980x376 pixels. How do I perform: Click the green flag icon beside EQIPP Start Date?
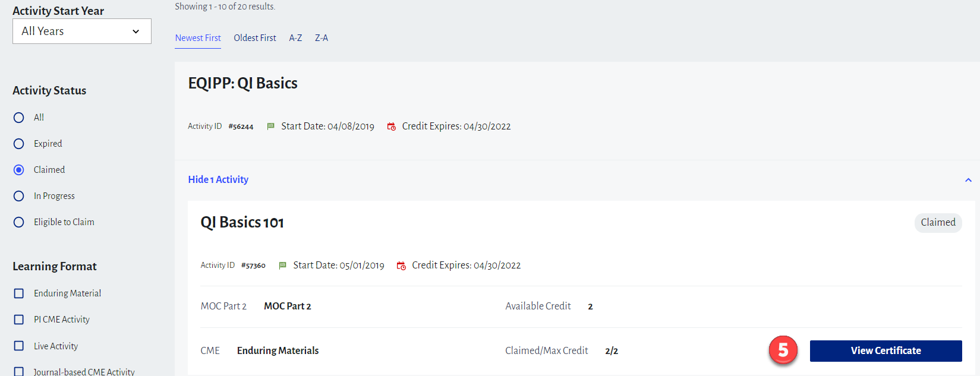point(271,127)
